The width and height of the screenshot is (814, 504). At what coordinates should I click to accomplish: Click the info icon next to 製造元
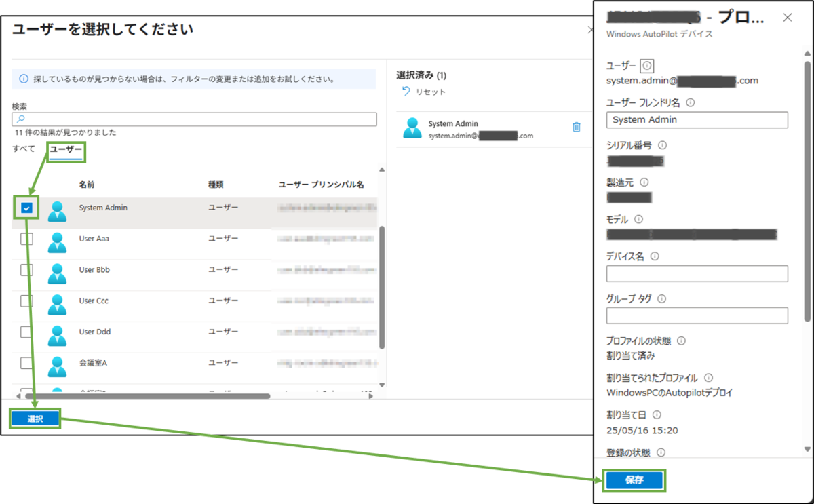(644, 182)
